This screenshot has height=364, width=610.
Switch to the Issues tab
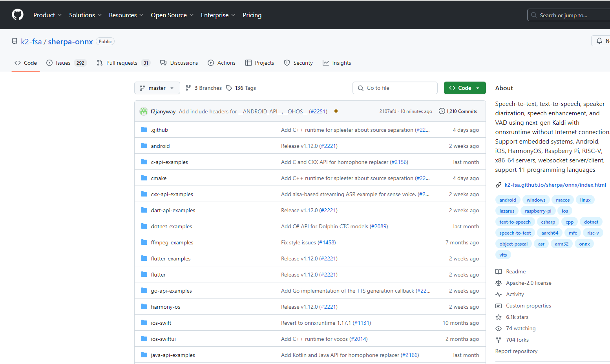point(66,63)
